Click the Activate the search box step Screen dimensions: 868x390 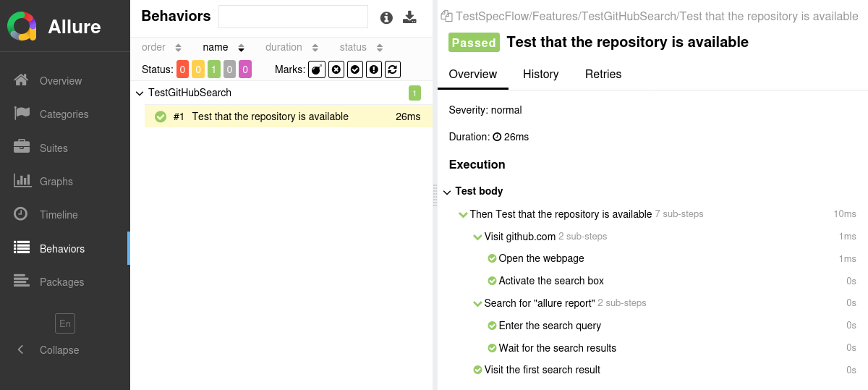tap(551, 281)
